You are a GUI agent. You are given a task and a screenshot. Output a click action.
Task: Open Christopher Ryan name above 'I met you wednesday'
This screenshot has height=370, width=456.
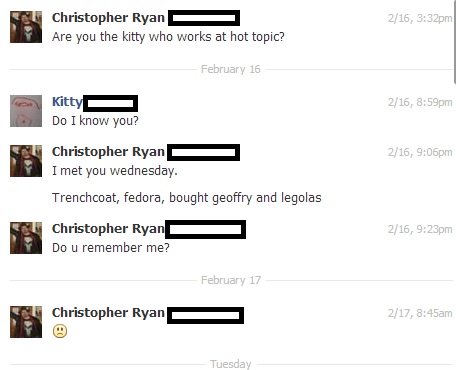click(108, 152)
